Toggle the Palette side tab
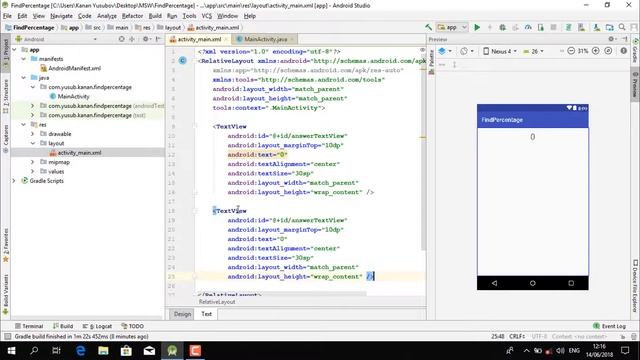 [431, 62]
